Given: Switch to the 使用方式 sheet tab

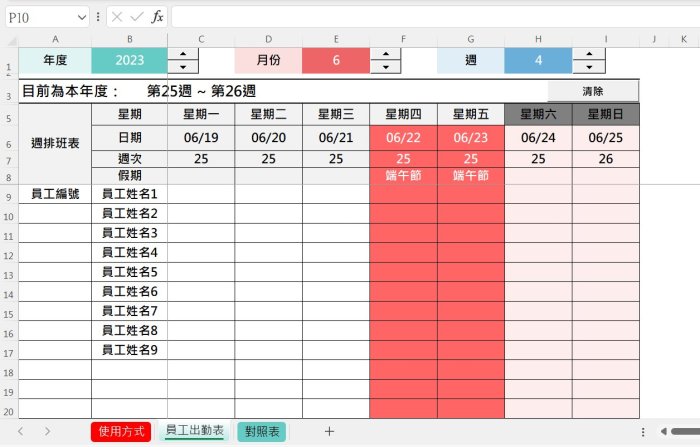Looking at the screenshot, I should [x=121, y=431].
